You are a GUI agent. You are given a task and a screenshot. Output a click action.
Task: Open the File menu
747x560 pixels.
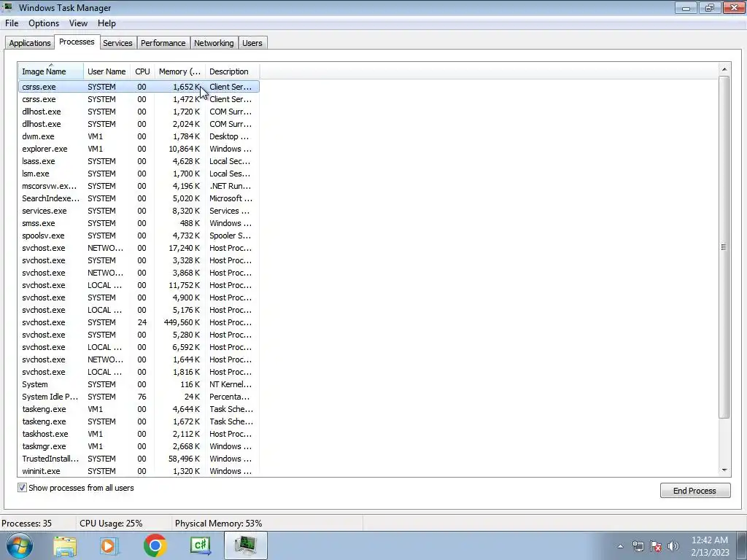pyautogui.click(x=12, y=23)
